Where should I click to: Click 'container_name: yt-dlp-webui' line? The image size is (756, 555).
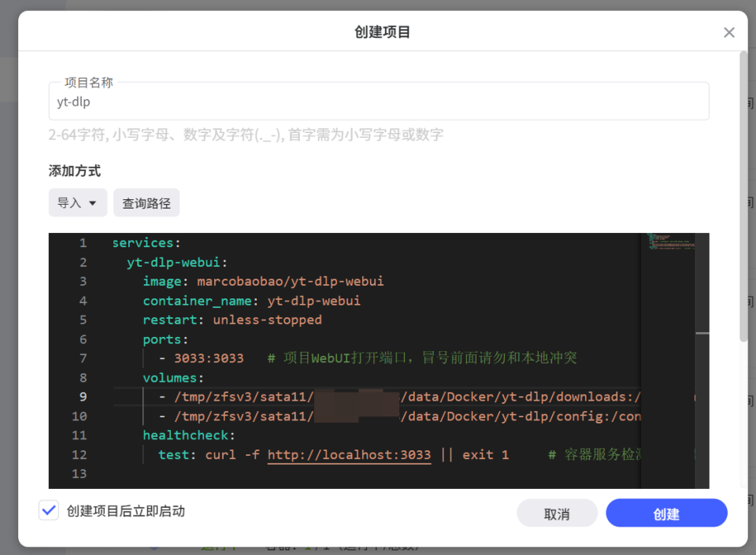252,301
